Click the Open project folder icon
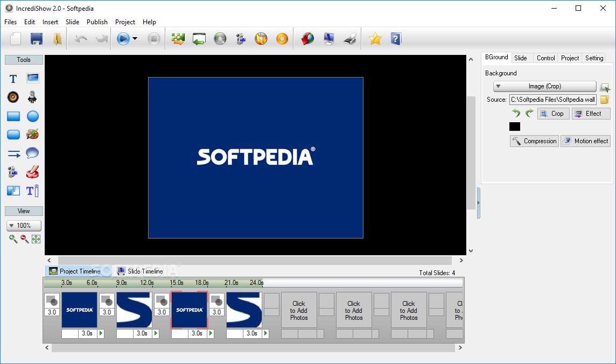Viewport: 616px width, 364px height. coord(58,39)
